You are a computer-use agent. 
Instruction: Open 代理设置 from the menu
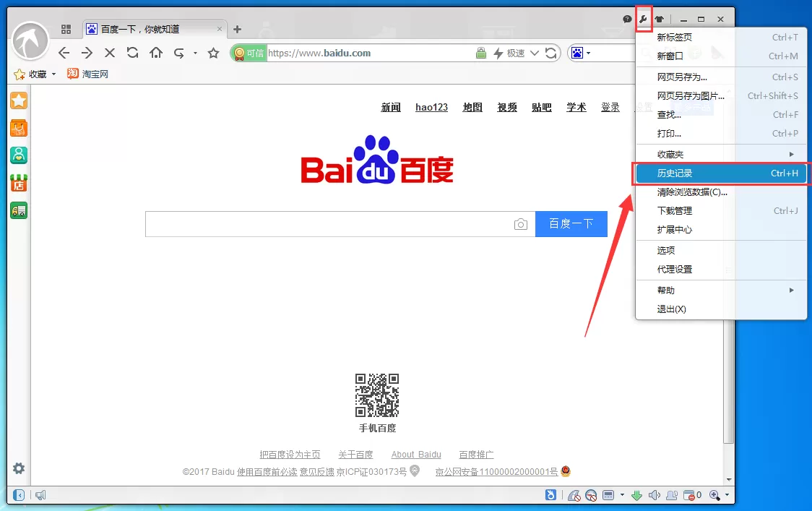coord(722,270)
